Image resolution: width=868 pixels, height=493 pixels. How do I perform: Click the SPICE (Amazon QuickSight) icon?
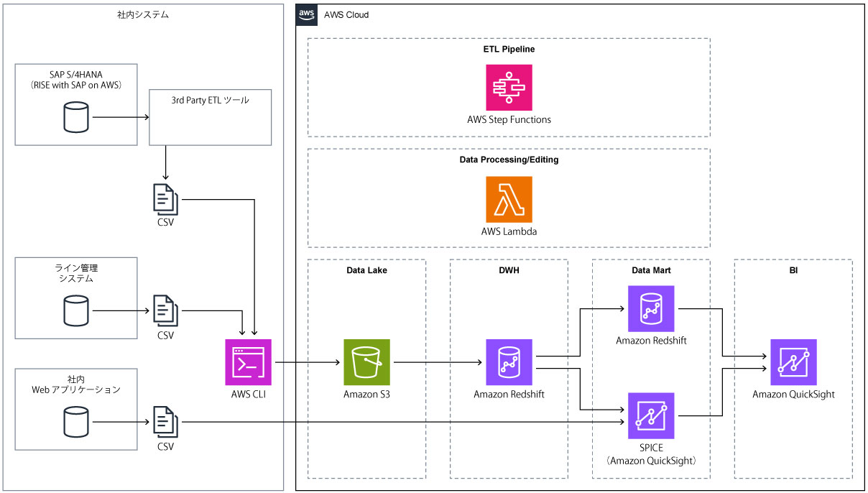651,415
